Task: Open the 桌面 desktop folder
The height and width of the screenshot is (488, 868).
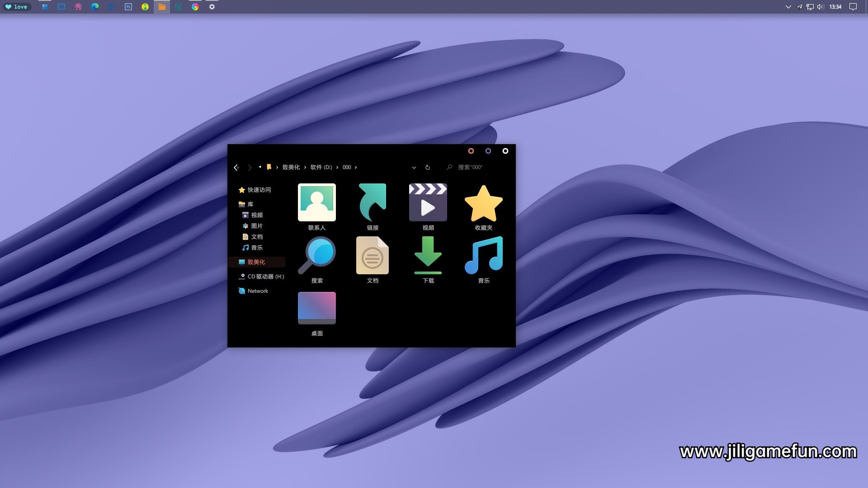Action: tap(316, 314)
